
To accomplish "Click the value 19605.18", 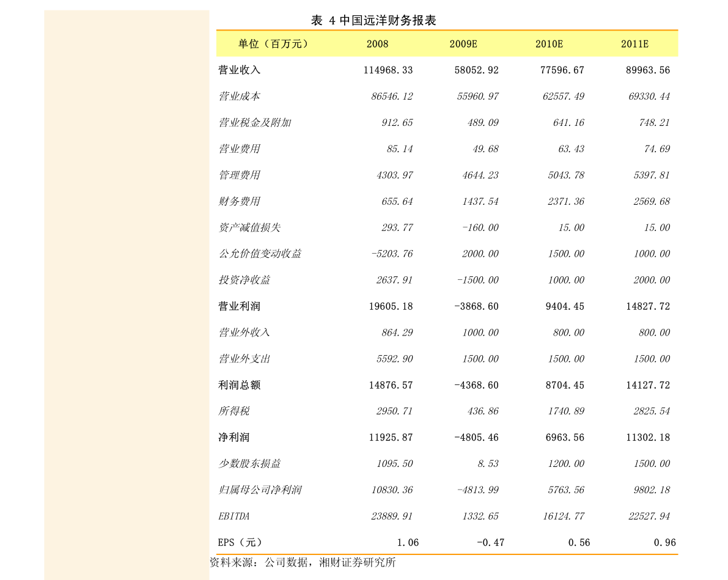I will [x=391, y=306].
